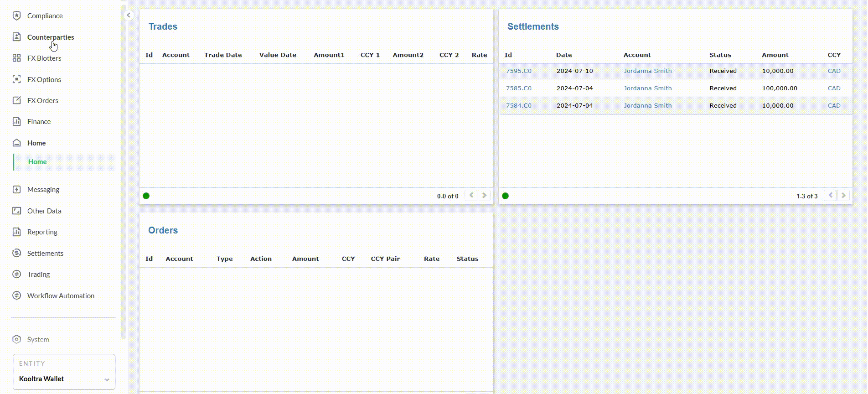868x394 pixels.
Task: Open Messaging via its sidebar icon
Action: click(17, 189)
